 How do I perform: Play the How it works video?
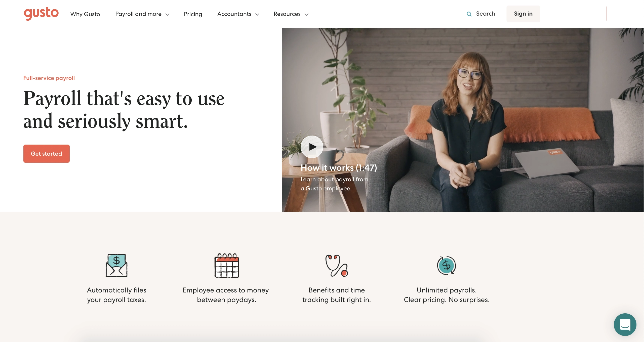[312, 147]
